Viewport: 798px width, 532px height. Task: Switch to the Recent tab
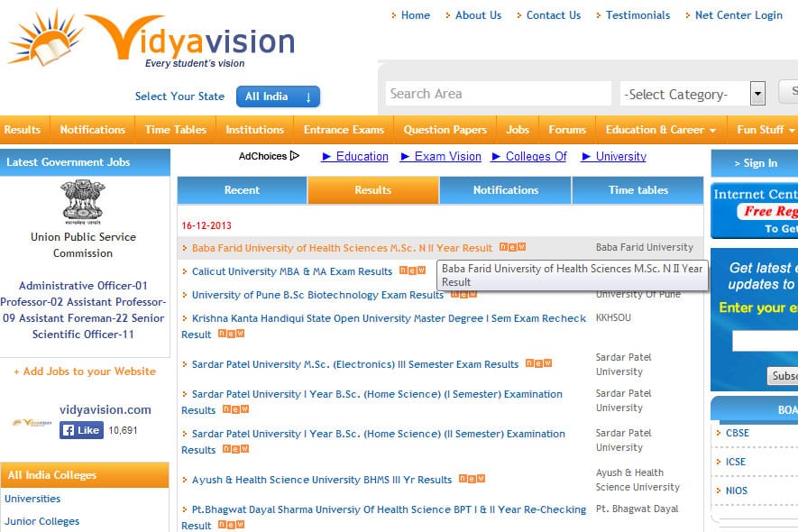click(x=242, y=190)
